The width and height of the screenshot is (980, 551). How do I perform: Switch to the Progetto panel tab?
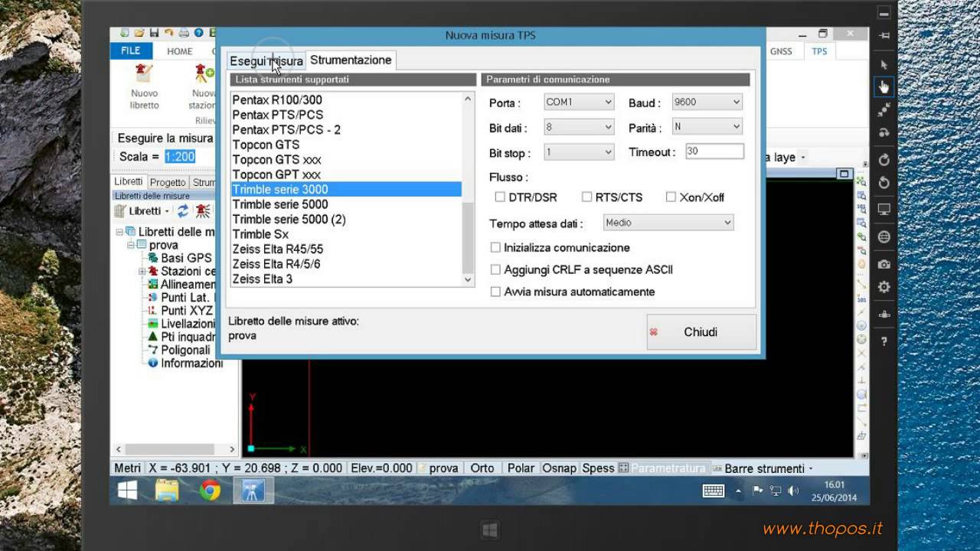(x=168, y=182)
